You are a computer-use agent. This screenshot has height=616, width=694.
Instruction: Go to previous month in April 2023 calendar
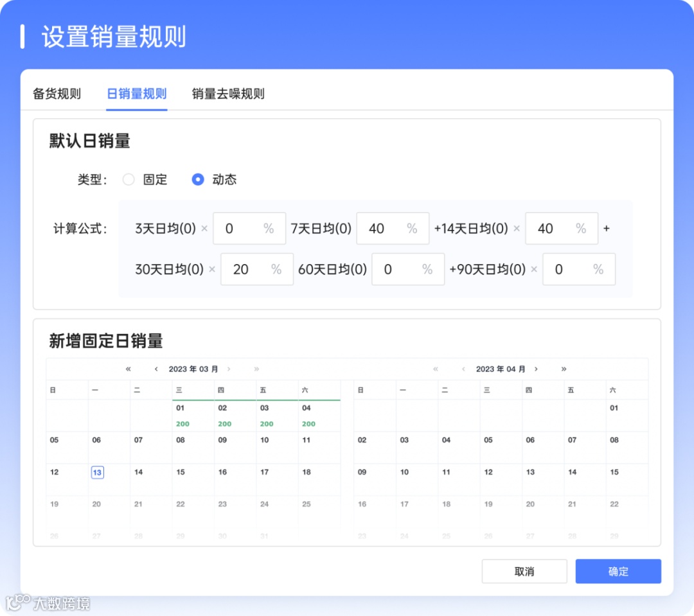point(463,369)
